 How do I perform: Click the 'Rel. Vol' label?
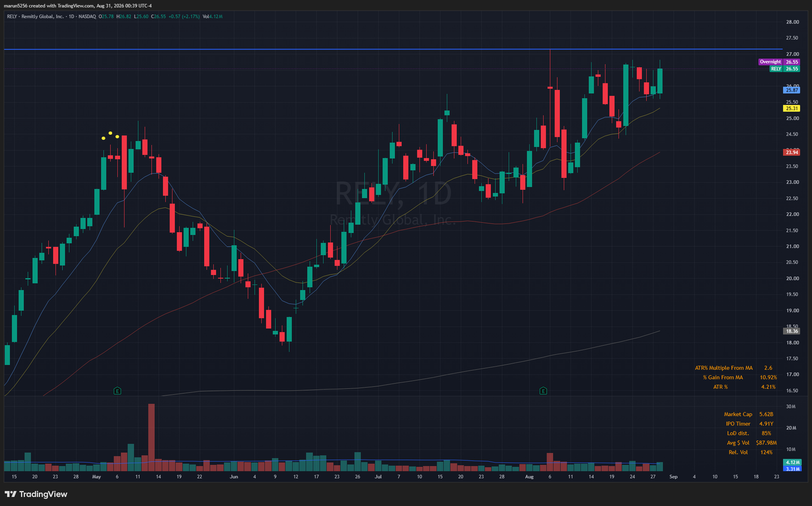[x=738, y=452]
